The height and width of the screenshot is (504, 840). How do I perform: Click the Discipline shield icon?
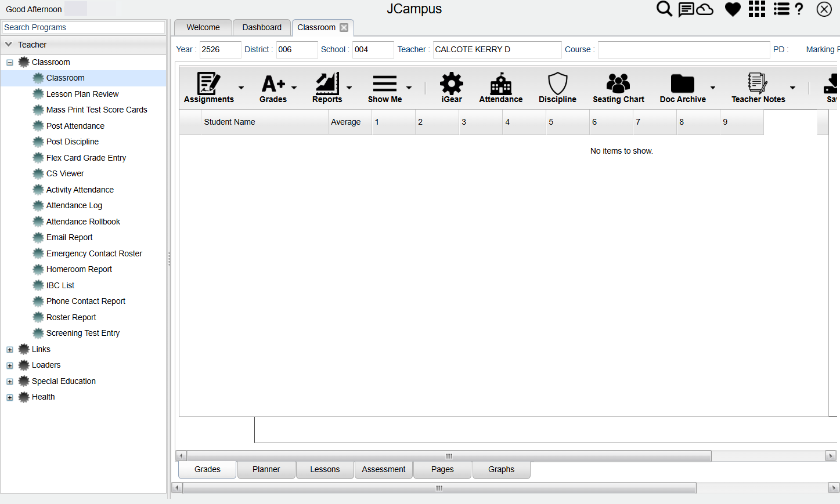point(558,84)
